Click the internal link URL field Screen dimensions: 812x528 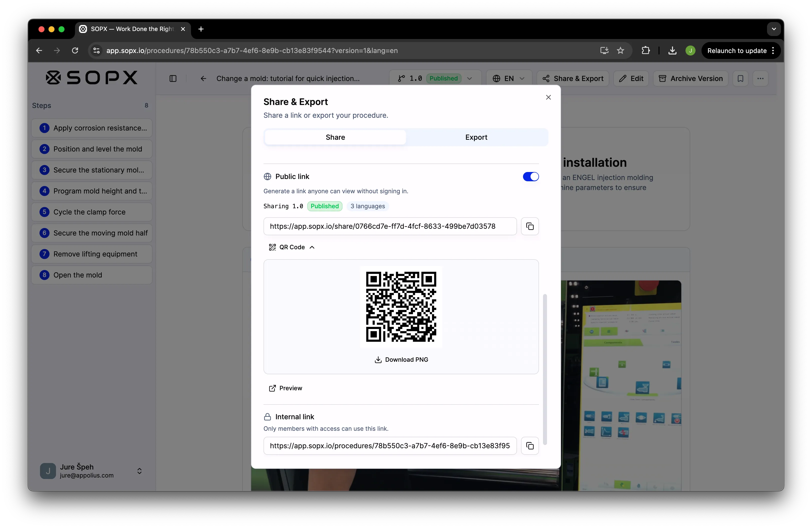[390, 445]
